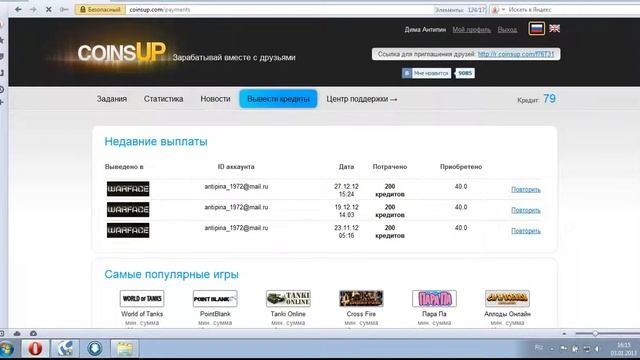Screen dimensions: 640x360
Task: Select the Cross Fire game icon
Action: (x=361, y=299)
